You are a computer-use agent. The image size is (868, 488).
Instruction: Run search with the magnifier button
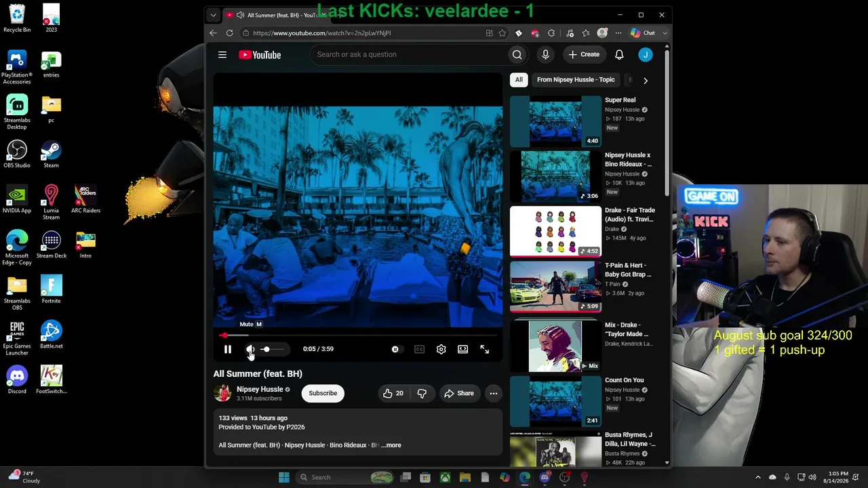pyautogui.click(x=517, y=54)
